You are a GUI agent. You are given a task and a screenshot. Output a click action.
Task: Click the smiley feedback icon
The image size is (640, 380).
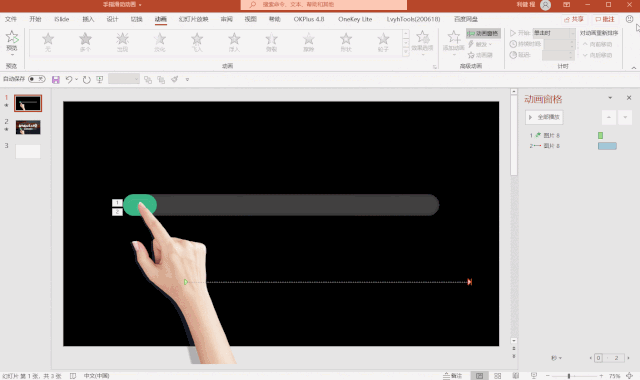pyautogui.click(x=629, y=19)
